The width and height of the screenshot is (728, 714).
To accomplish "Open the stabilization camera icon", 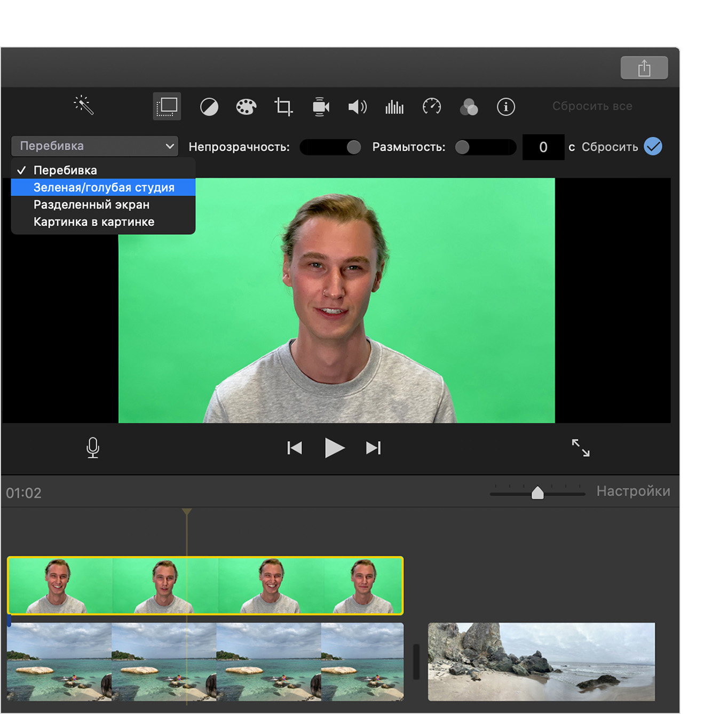I will click(x=320, y=107).
